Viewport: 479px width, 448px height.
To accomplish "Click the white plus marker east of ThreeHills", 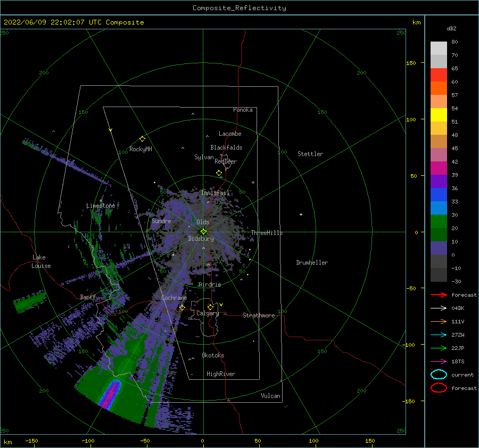I will 301,214.
